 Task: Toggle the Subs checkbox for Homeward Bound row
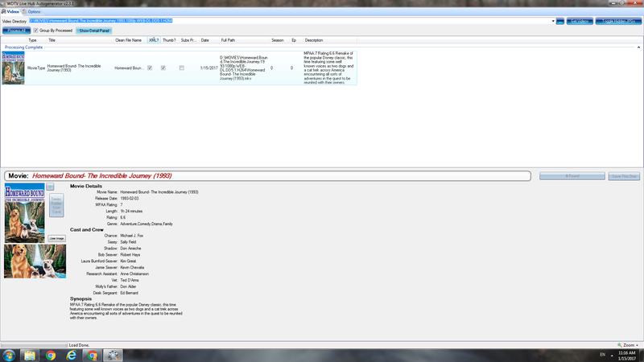tap(182, 68)
